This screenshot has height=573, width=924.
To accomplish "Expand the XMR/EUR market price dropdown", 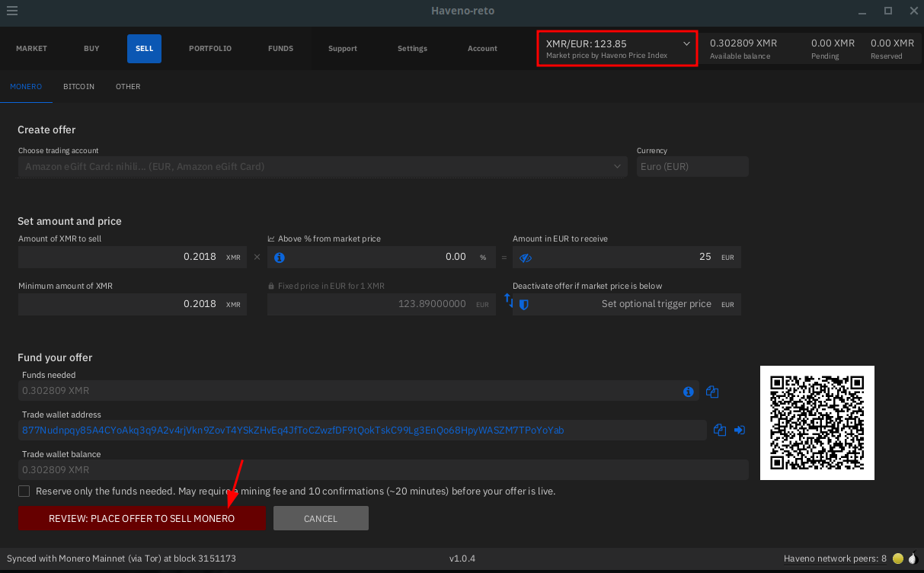I will 617,49.
